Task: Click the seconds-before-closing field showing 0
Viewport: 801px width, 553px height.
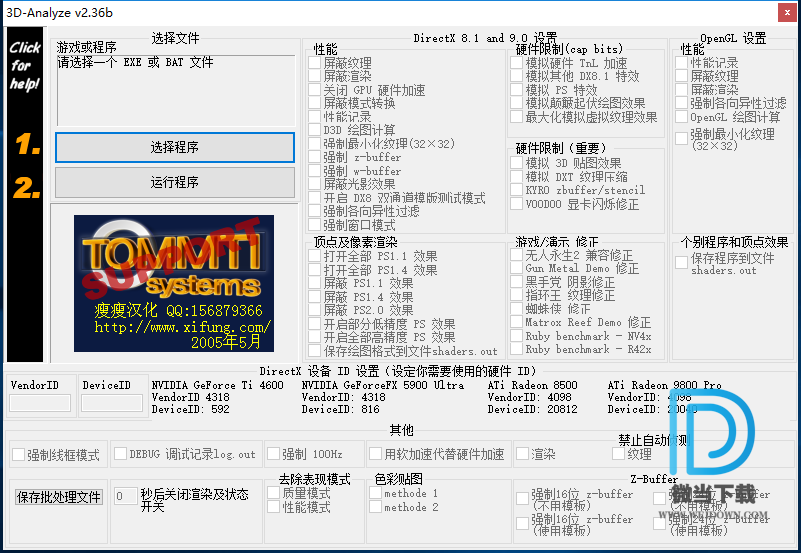Action: (x=125, y=496)
